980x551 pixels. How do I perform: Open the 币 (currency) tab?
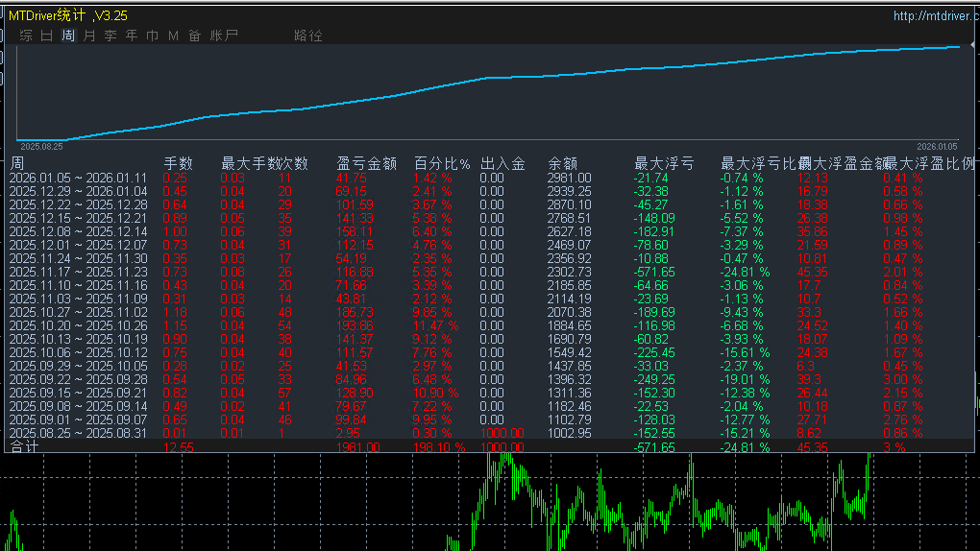point(153,36)
